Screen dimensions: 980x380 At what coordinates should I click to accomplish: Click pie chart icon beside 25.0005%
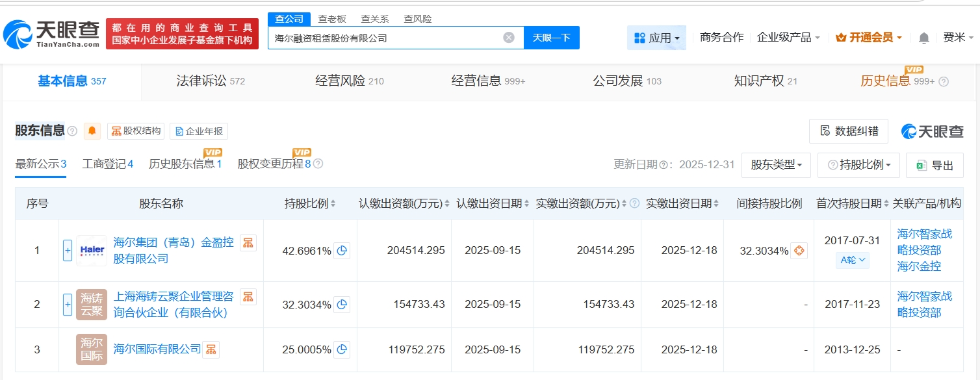click(x=342, y=349)
